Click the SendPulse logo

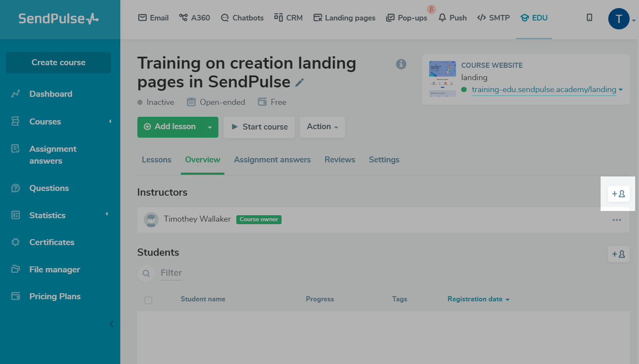click(x=58, y=19)
